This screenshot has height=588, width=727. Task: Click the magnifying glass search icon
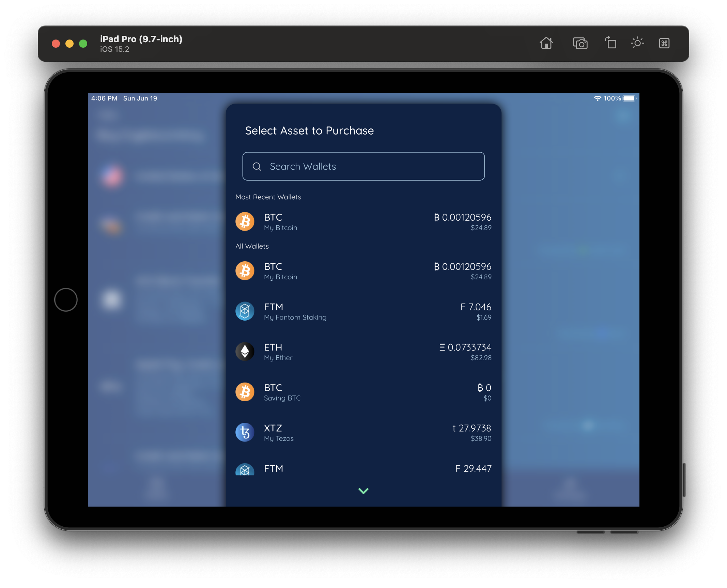257,167
